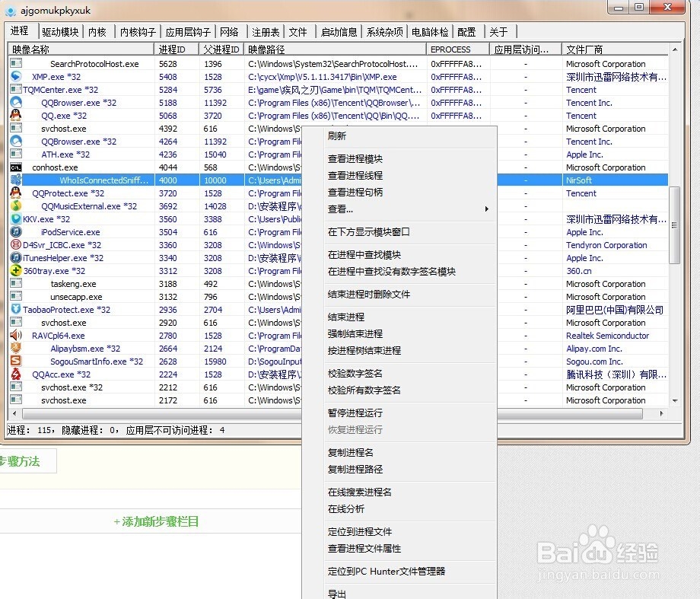The width and height of the screenshot is (700, 599).
Task: Switch to the 驱动模块 tab
Action: (60, 32)
